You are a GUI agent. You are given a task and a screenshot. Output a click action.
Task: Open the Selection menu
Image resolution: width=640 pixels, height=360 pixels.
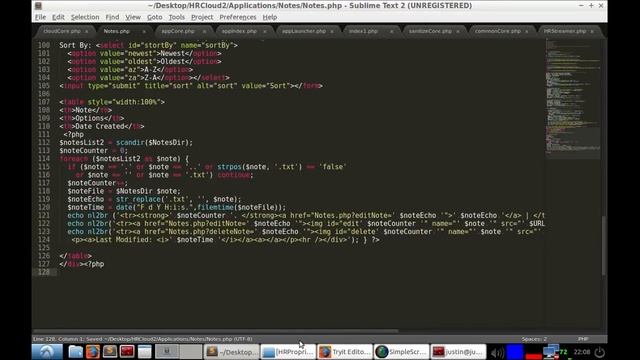click(x=85, y=17)
